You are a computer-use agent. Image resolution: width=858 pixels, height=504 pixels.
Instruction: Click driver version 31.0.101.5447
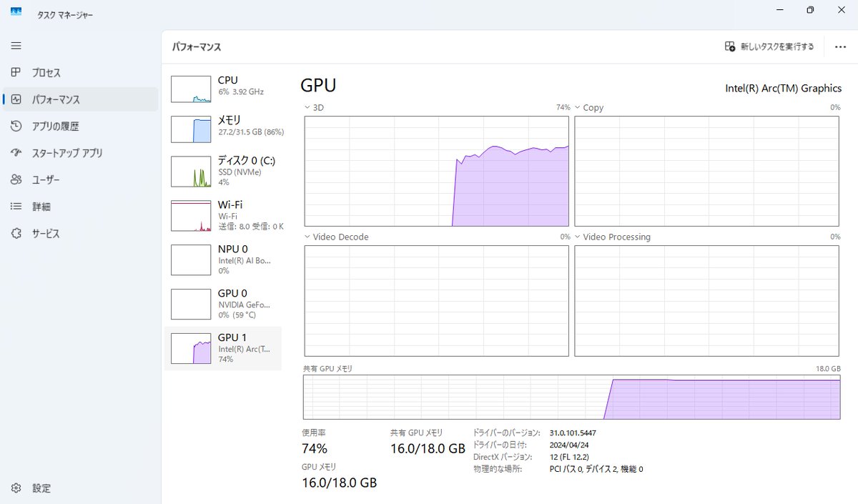click(573, 433)
